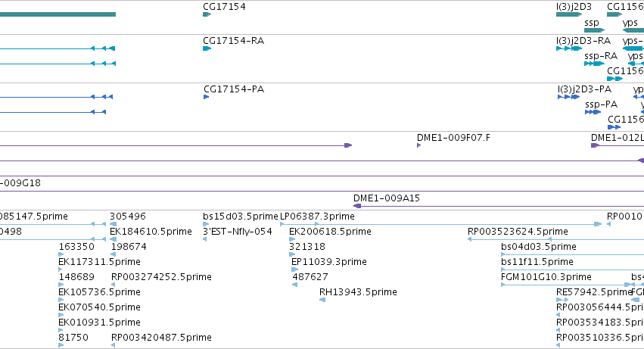Select the EK010931.5prime EST label
The image size is (644, 349).
[99, 323]
